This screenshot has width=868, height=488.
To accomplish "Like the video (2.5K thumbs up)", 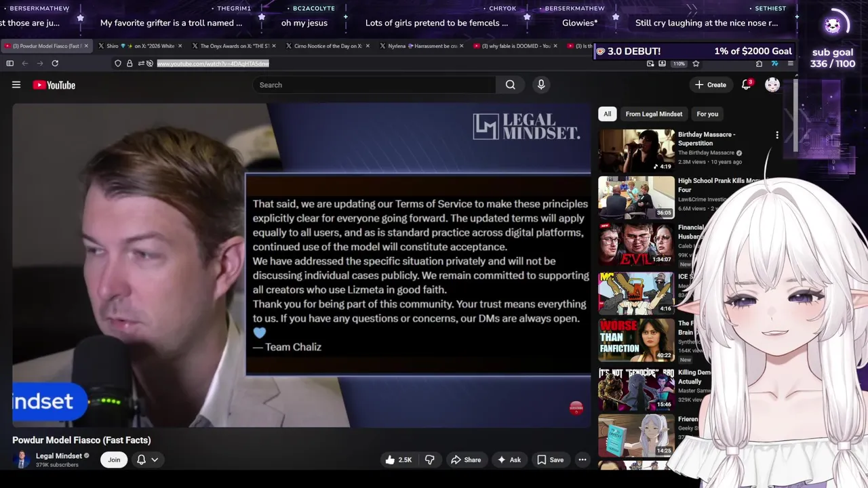I will pos(398,460).
